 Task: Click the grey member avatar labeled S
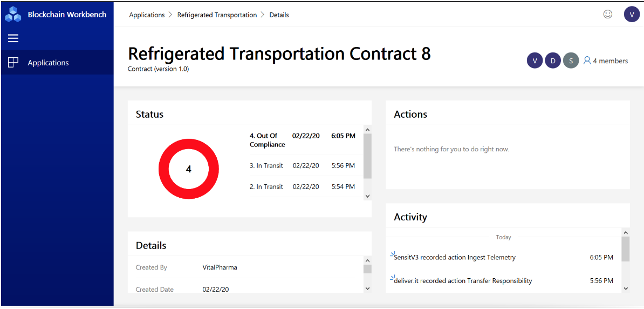571,61
